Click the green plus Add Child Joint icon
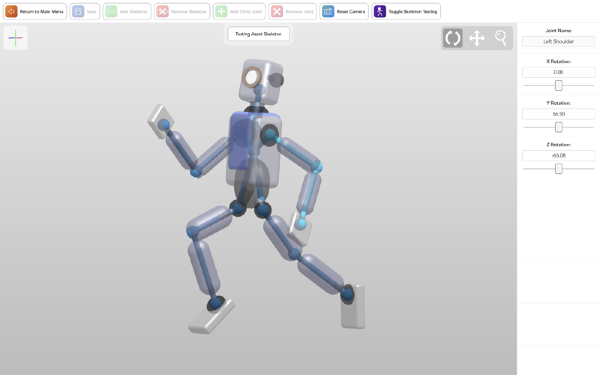This screenshot has height=375, width=600. (x=221, y=11)
